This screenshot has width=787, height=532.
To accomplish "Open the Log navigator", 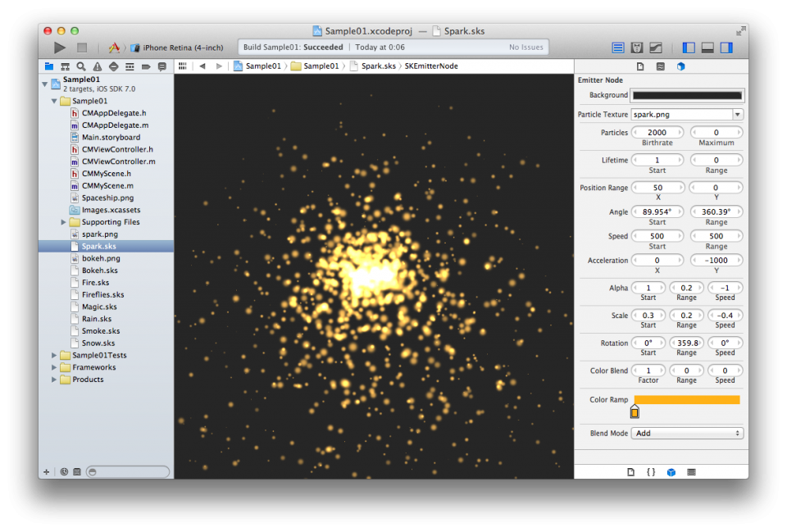I will coord(162,66).
